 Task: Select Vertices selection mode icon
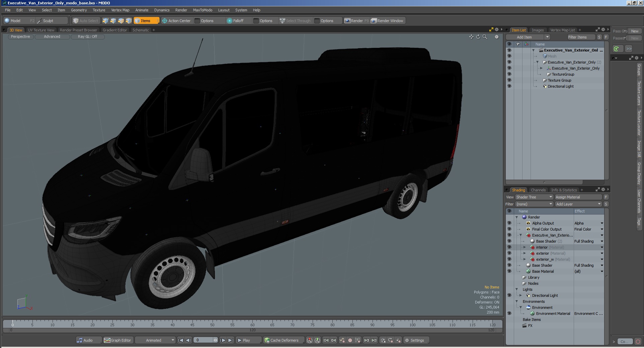[x=105, y=21]
